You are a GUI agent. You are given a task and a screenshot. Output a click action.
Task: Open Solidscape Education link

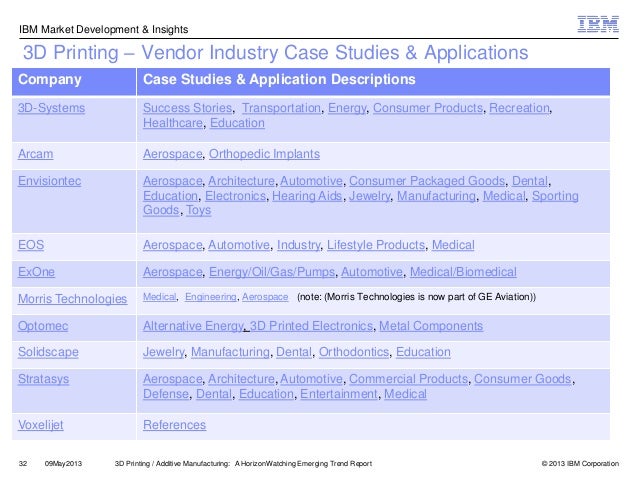(x=423, y=352)
